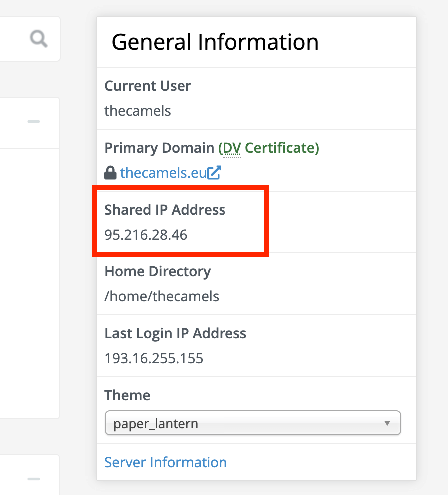Collapse the lower left panel with minus icon
This screenshot has height=495, width=448.
34,479
